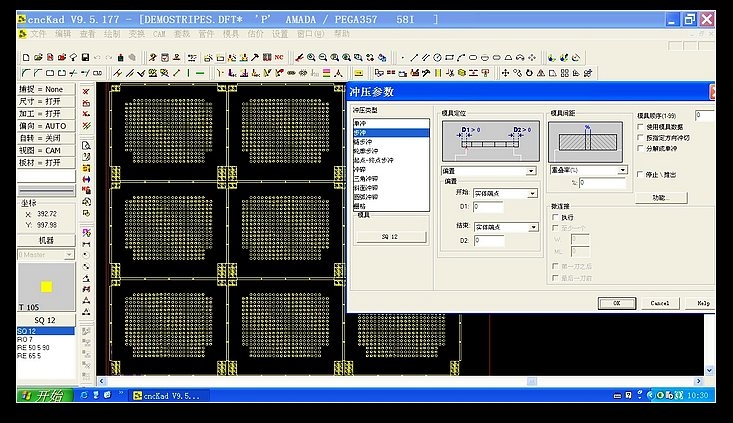Click the tool order (1-99) input field
Image resolution: width=733 pixels, height=423 pixels.
[704, 115]
